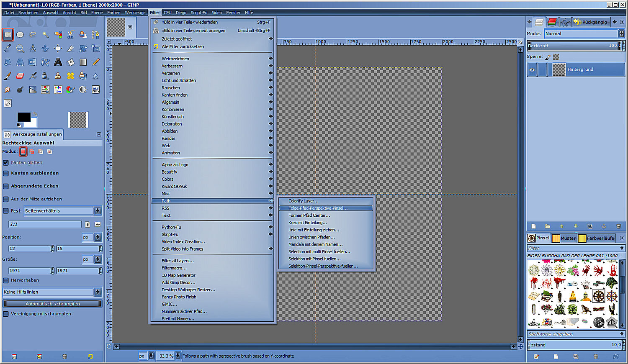Enable Hervorheben checkbox
Viewport: 628px width, 364px height.
(6, 280)
